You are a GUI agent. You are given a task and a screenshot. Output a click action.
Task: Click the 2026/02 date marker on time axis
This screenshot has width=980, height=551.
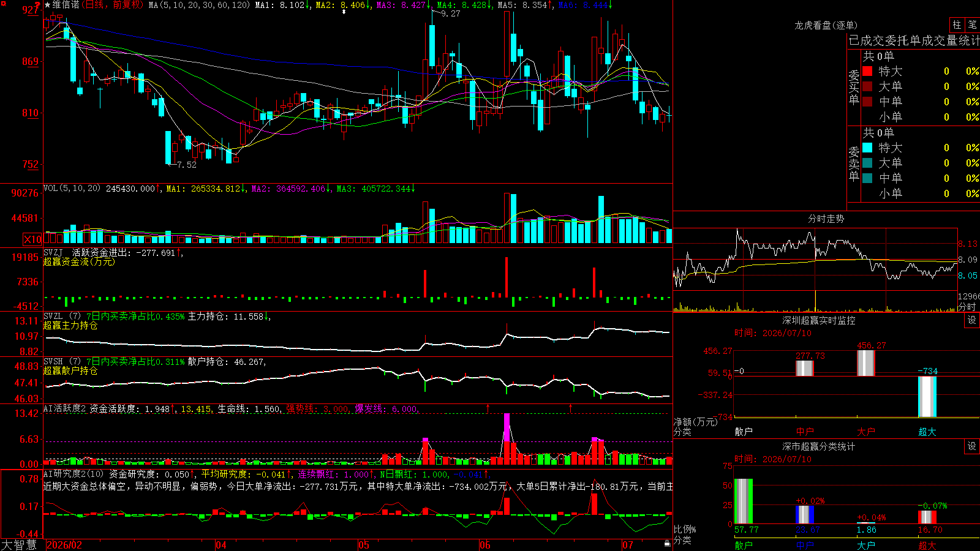(64, 545)
